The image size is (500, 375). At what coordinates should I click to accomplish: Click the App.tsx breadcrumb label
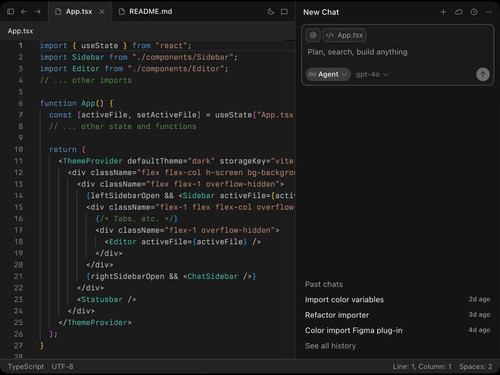point(20,31)
